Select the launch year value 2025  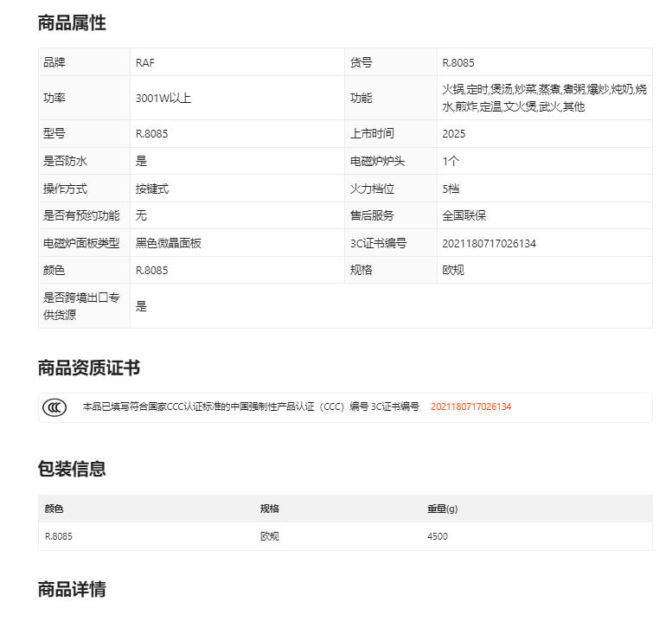coord(453,134)
